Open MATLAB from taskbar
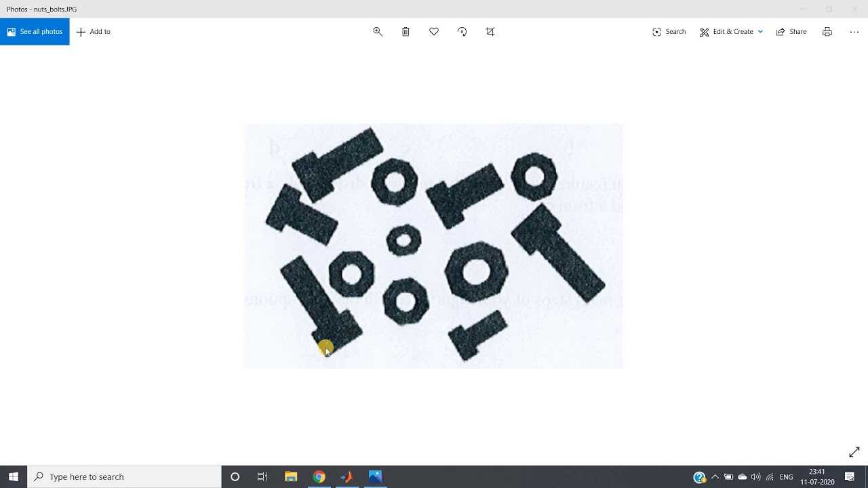 tap(347, 476)
